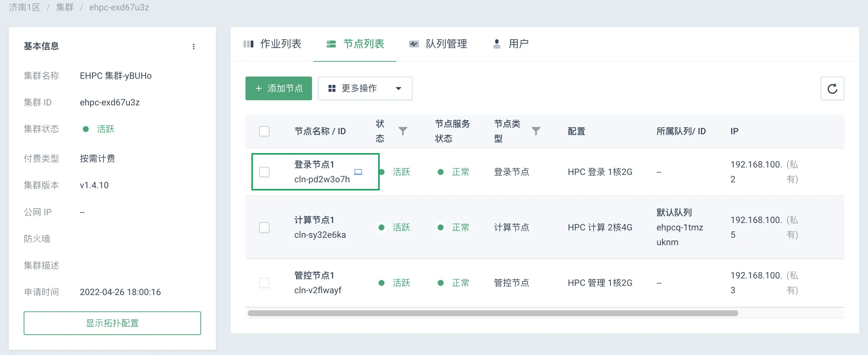
Task: Open the node type column filter icon
Action: pyautogui.click(x=536, y=131)
